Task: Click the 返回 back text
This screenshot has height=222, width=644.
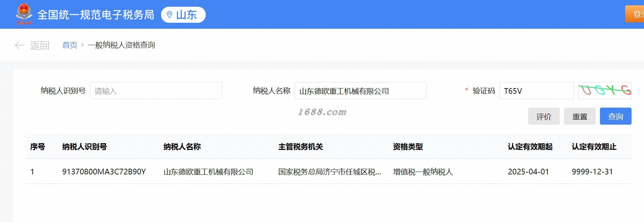Action: click(x=40, y=45)
